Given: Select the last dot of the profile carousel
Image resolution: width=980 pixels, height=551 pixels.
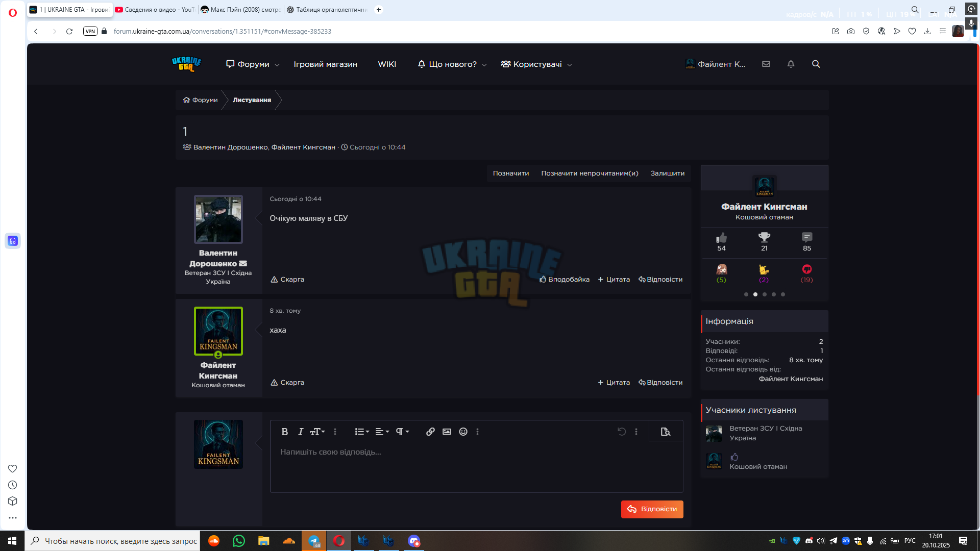Looking at the screenshot, I should click(x=783, y=294).
